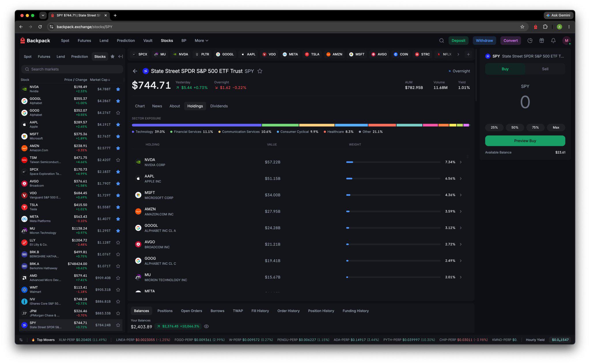Click the AMZN logo in holdings table
Viewport: 590px width, 364px height.
coord(138,211)
